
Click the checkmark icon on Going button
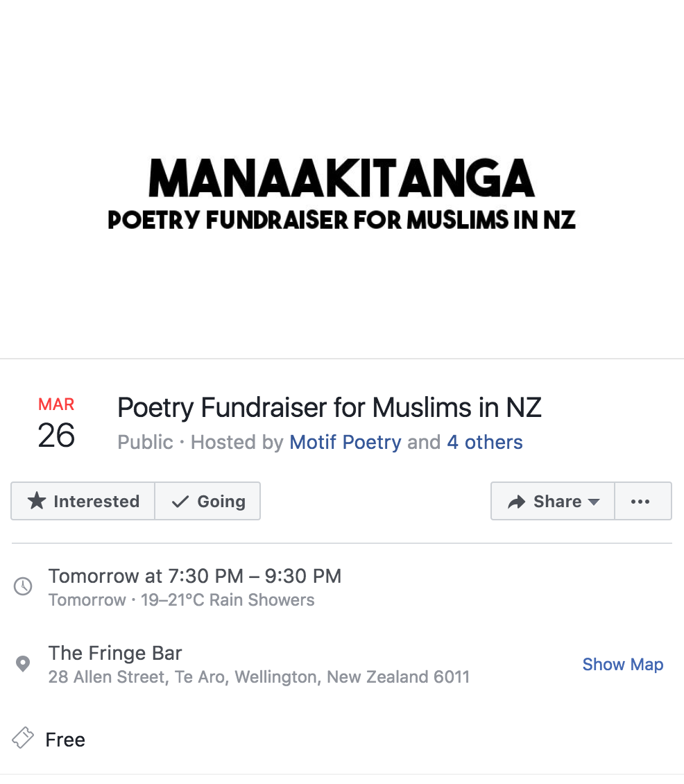(180, 502)
